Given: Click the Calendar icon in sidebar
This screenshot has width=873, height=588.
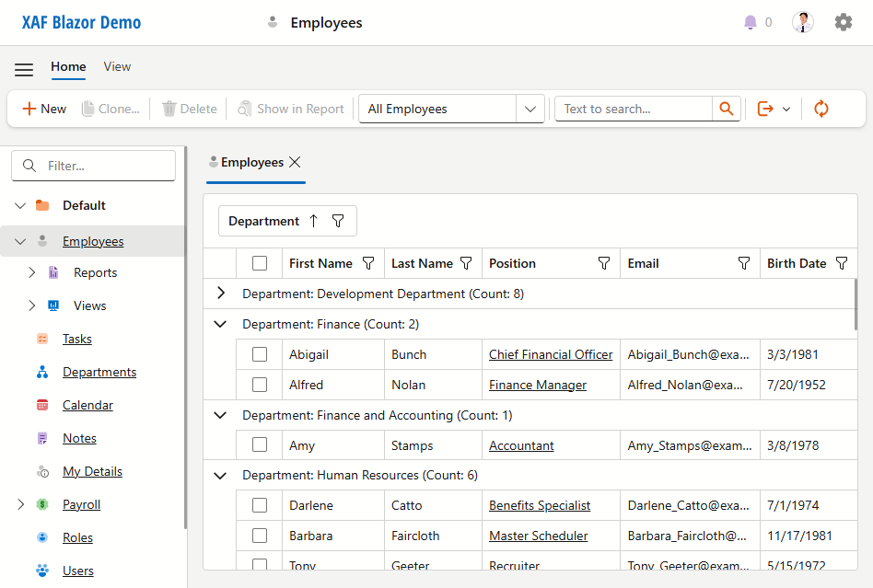Looking at the screenshot, I should click(42, 405).
